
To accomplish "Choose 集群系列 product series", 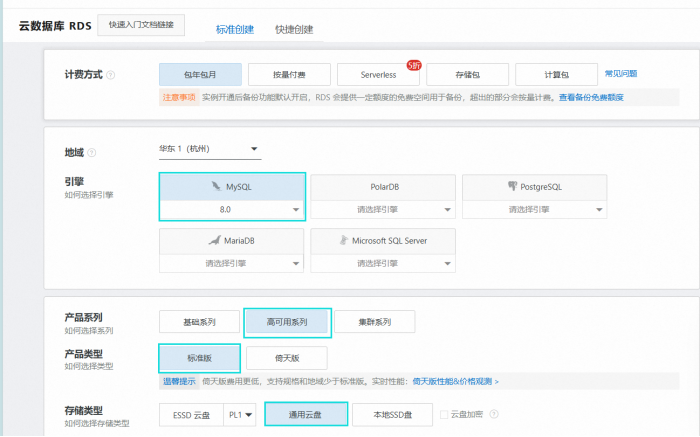I will 375,322.
